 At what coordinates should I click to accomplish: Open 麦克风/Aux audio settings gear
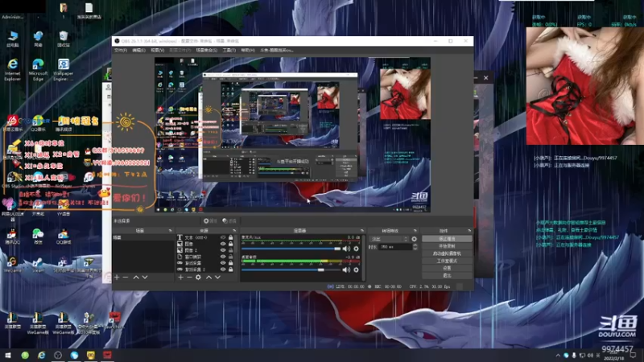coord(356,249)
